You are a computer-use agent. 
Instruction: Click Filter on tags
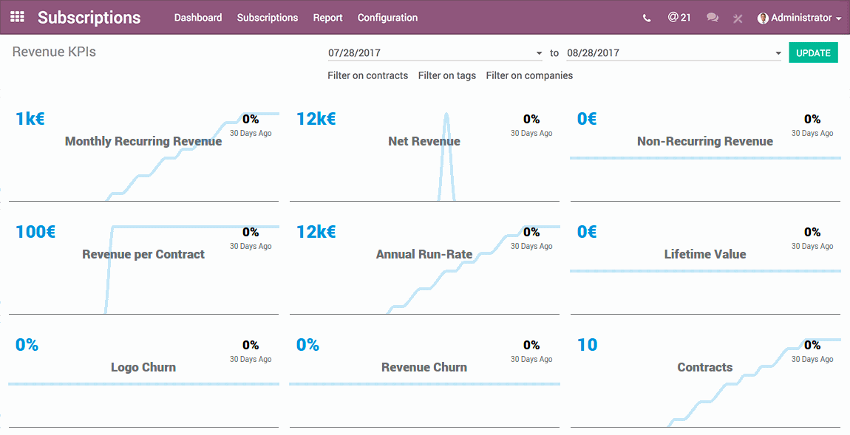coord(446,76)
